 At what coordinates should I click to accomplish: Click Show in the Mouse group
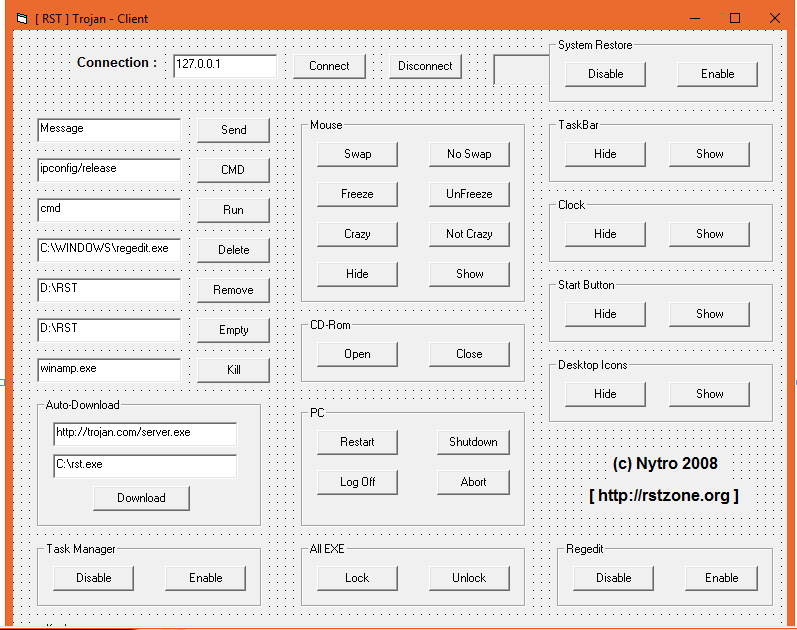[469, 274]
